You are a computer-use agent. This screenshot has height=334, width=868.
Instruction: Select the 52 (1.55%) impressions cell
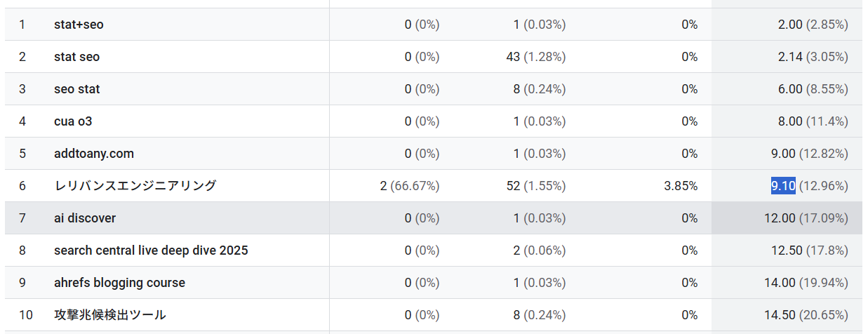coord(536,186)
